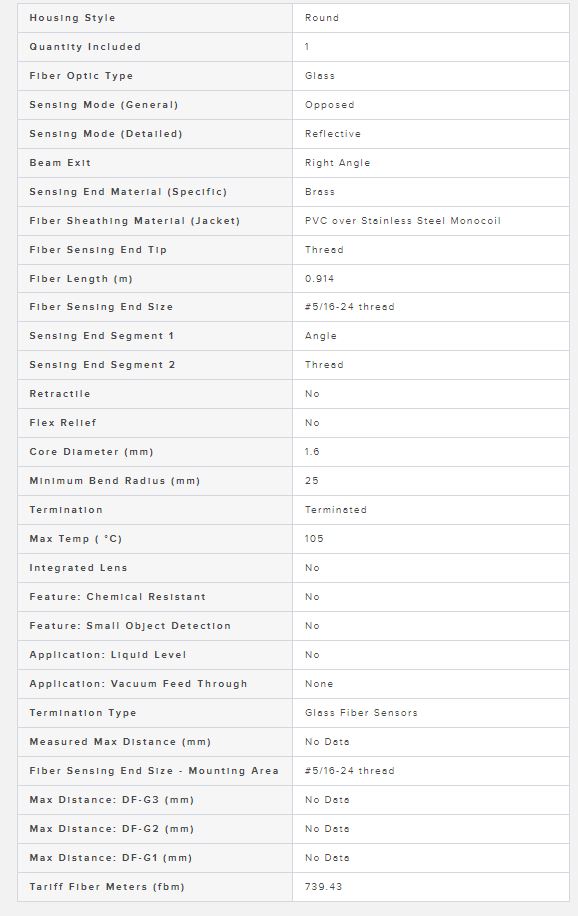Select Sensing End Segment 1 Angle value
The height and width of the screenshot is (916, 578).
[321, 336]
